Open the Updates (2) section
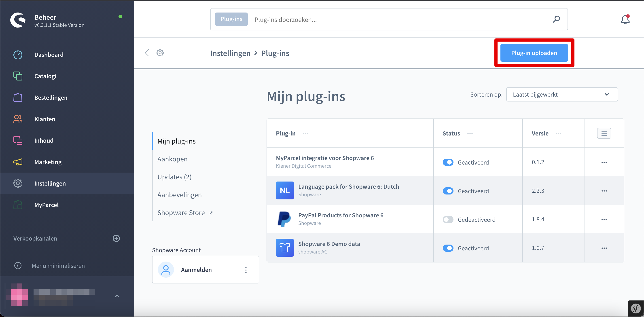 point(174,177)
